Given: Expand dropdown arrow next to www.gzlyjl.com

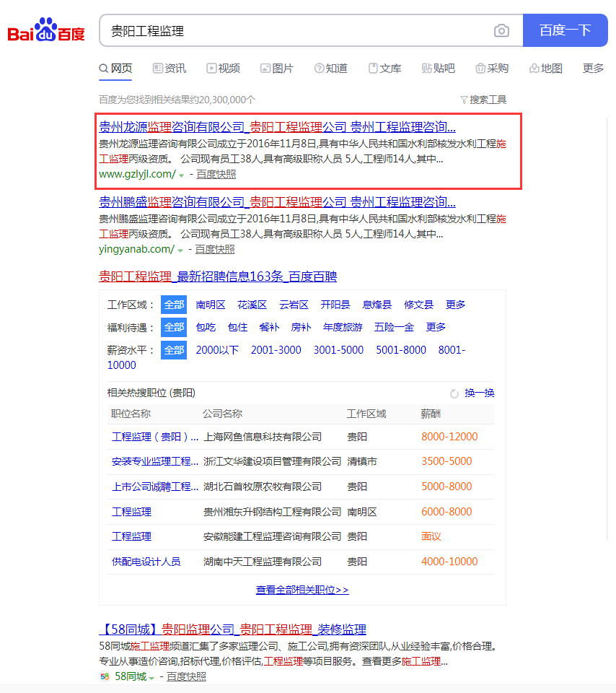Looking at the screenshot, I should click(181, 175).
